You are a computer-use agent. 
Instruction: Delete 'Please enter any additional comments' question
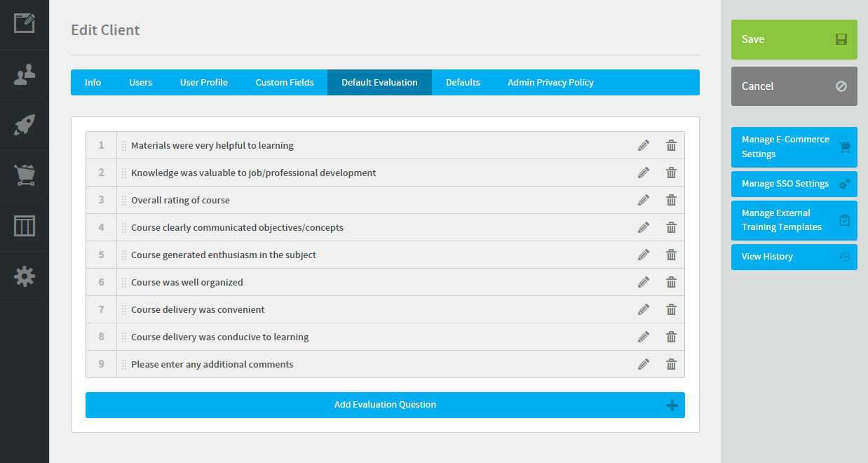(671, 364)
